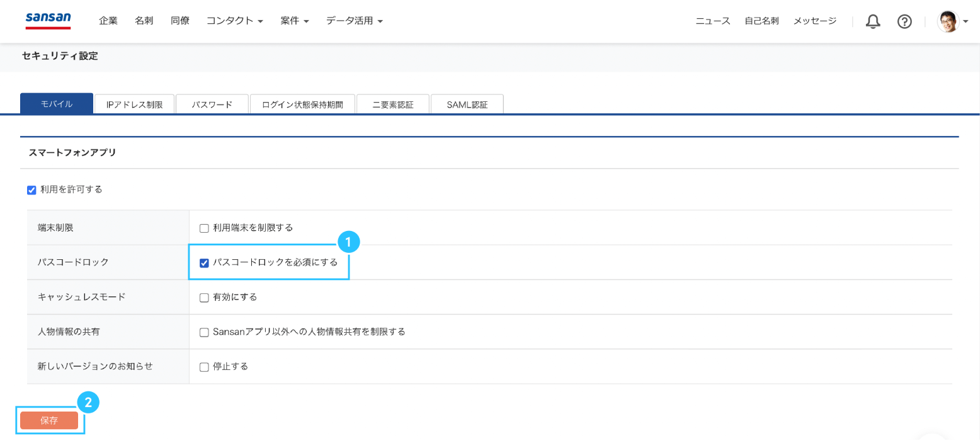Click the 人物情報の共有 row label
The image size is (980, 443).
[x=69, y=332]
